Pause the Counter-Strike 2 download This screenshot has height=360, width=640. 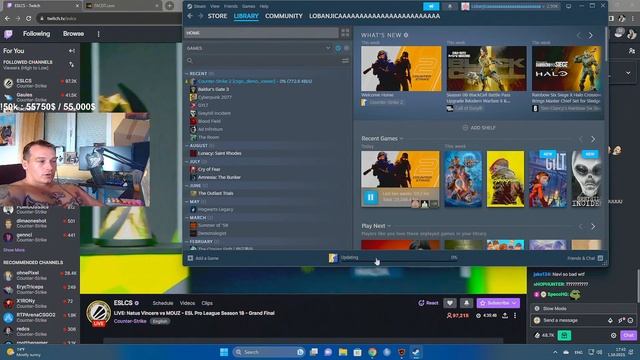pos(371,198)
